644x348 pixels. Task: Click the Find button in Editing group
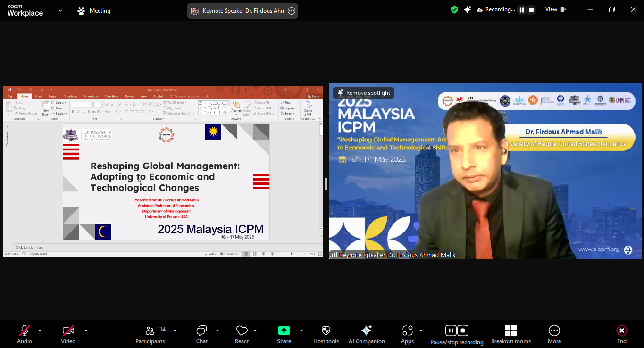[286, 102]
